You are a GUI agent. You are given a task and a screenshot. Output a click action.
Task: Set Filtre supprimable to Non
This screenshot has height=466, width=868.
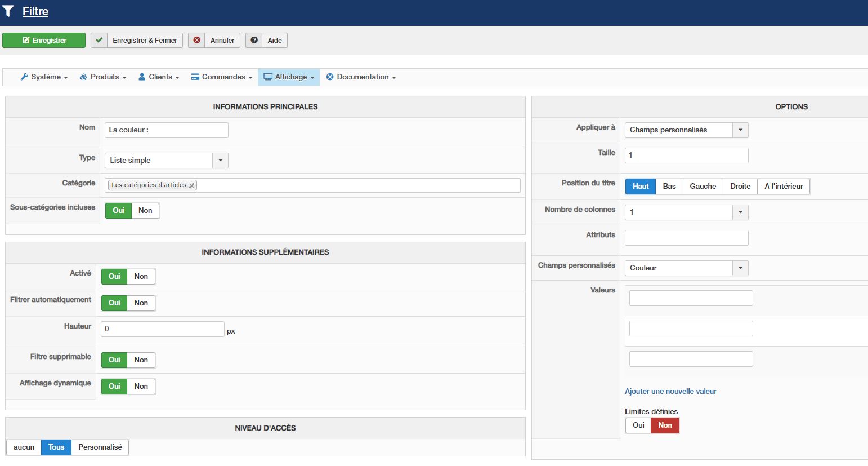pos(141,360)
